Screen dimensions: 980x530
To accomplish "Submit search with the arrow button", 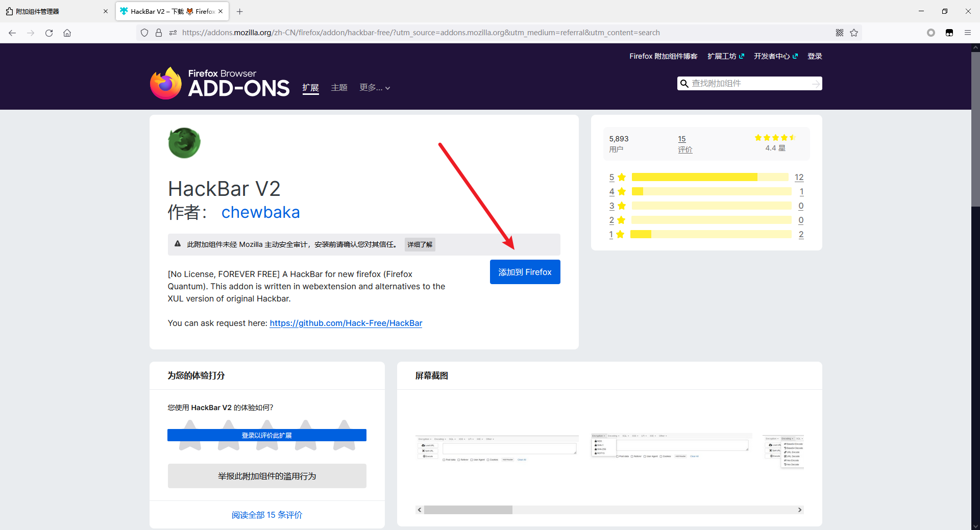I will (x=816, y=84).
